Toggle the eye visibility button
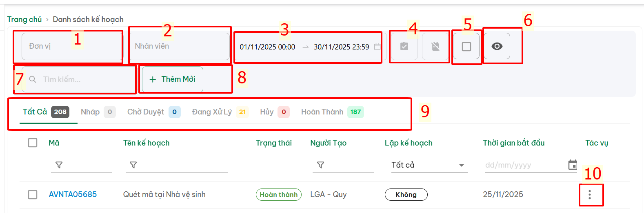This screenshot has width=644, height=213. click(x=497, y=46)
